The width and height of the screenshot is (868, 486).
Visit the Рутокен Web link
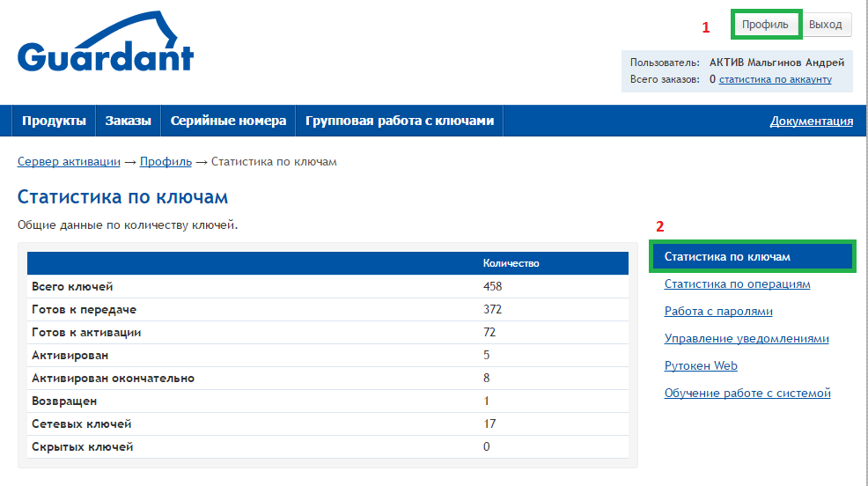701,366
